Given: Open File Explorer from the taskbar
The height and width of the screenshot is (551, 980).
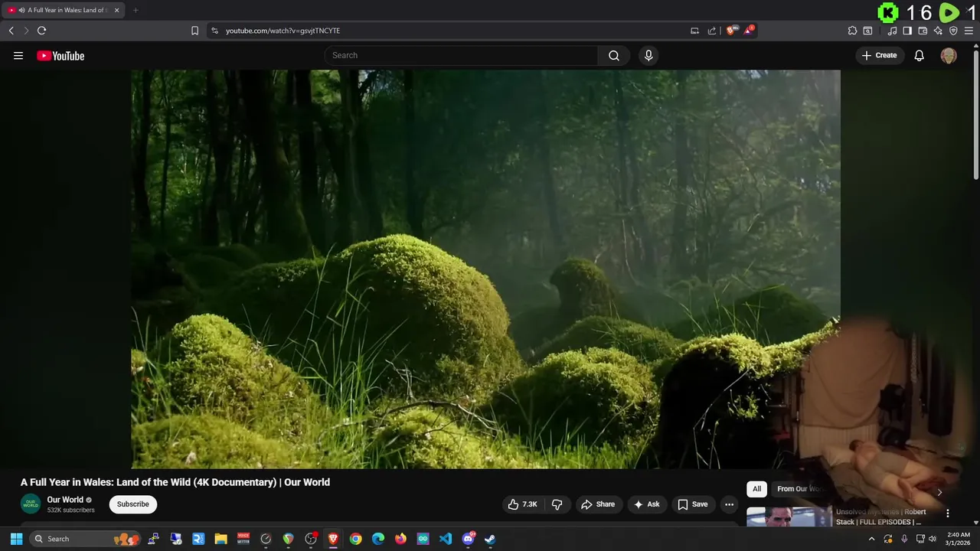Looking at the screenshot, I should pyautogui.click(x=220, y=539).
